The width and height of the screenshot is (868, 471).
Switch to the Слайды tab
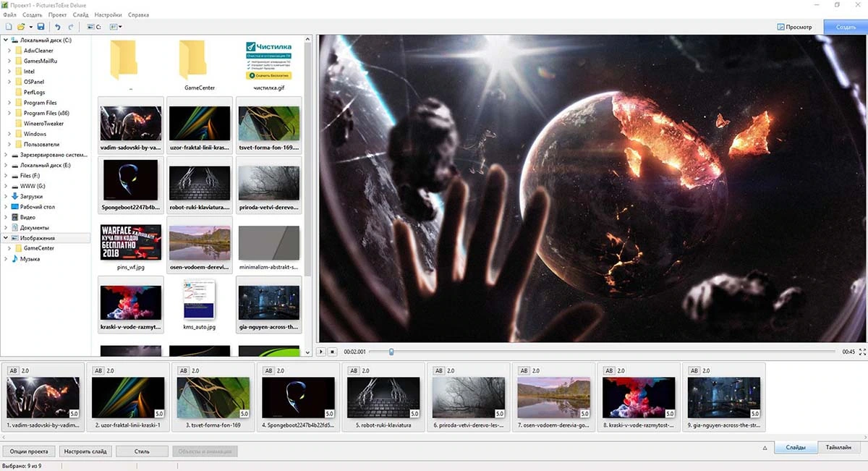(x=796, y=448)
